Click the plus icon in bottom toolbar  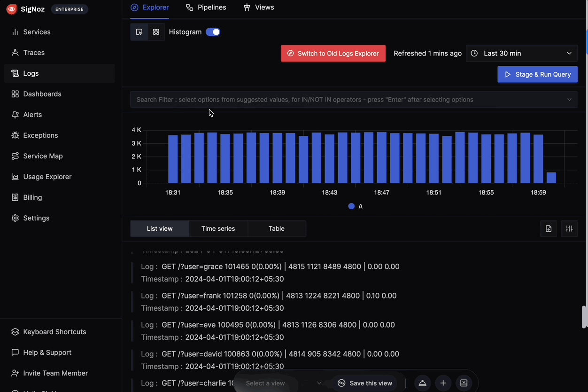point(443,383)
